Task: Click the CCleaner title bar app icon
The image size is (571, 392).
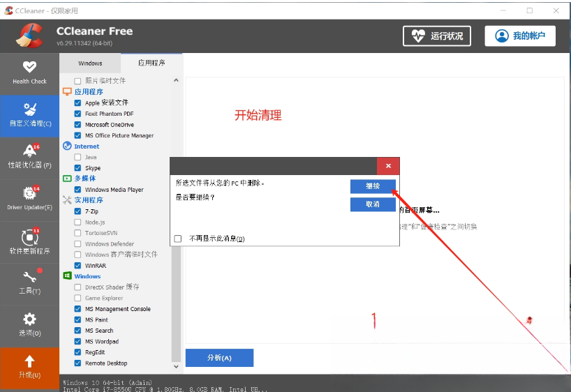Action: click(9, 10)
